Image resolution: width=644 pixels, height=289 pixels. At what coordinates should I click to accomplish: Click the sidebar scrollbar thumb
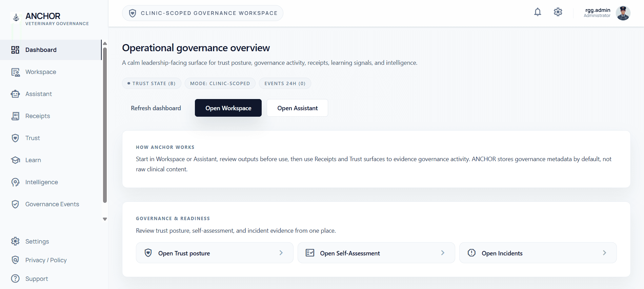105,125
